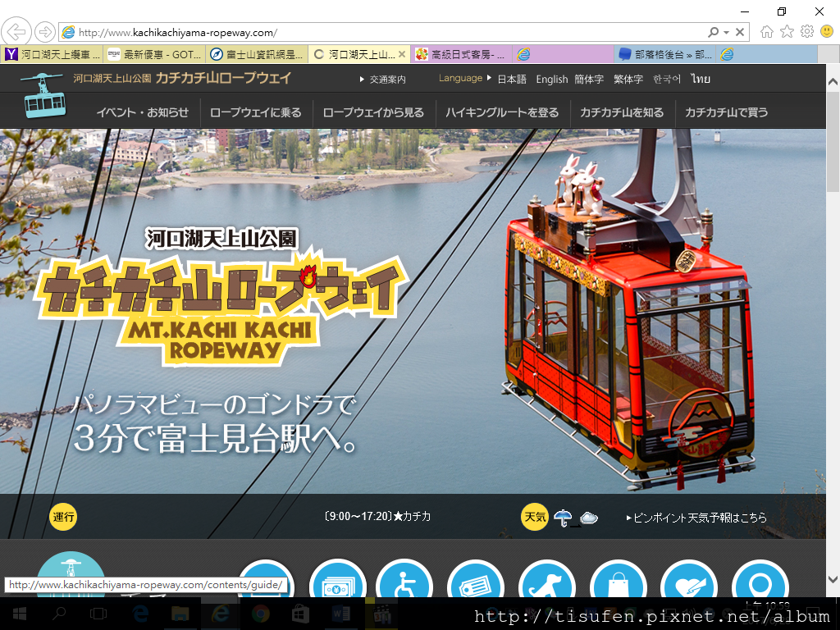Select English language
This screenshot has height=630, width=840.
[552, 80]
